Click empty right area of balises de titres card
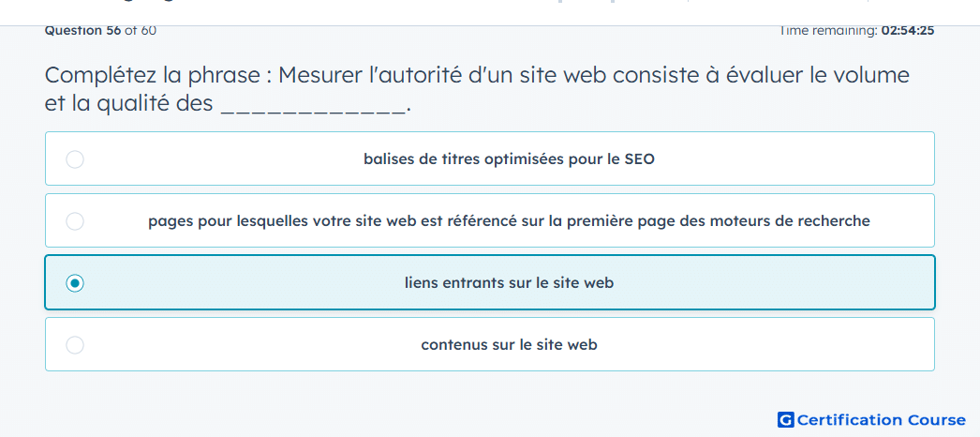The height and width of the screenshot is (437, 980). (x=794, y=159)
